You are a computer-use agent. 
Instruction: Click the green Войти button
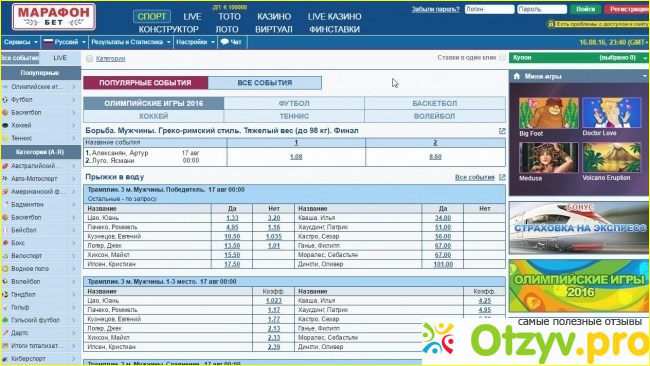click(585, 9)
